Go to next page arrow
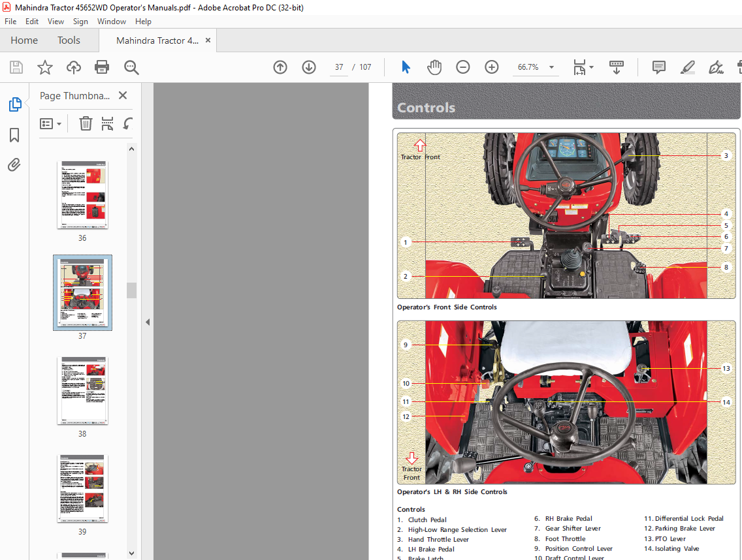742x560 pixels. [309, 67]
